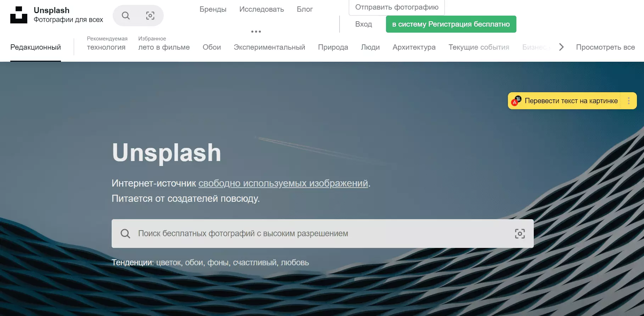Focus the hero photo search input field

pos(319,234)
